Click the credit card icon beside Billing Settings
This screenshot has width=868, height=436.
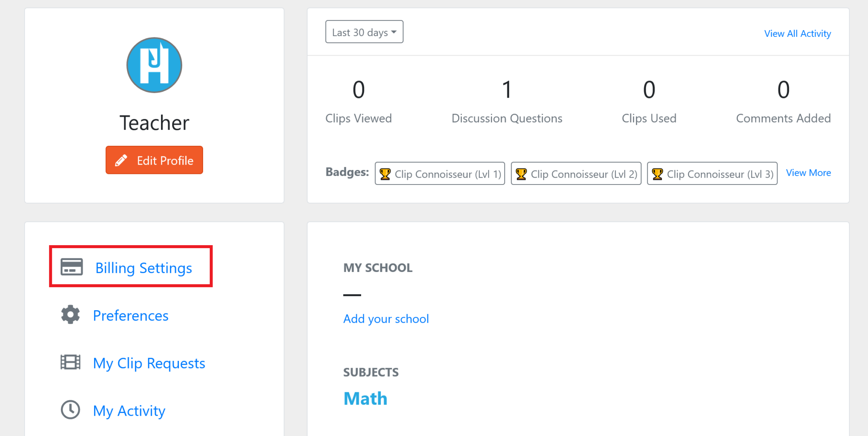tap(71, 267)
